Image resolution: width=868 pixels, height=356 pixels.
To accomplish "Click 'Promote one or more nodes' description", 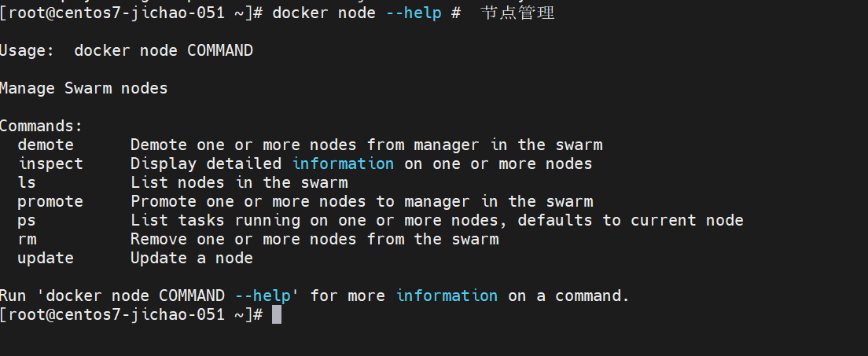I will point(362,201).
